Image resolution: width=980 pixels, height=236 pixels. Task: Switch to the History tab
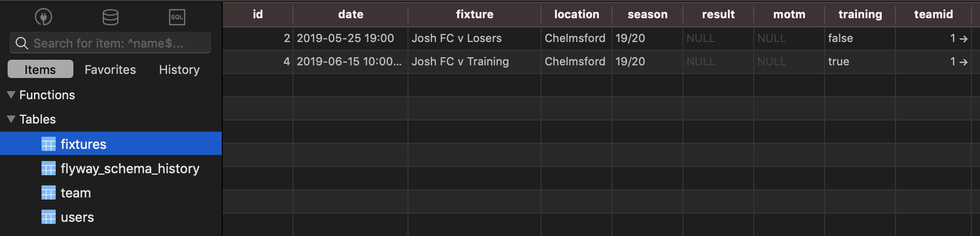[x=179, y=69]
